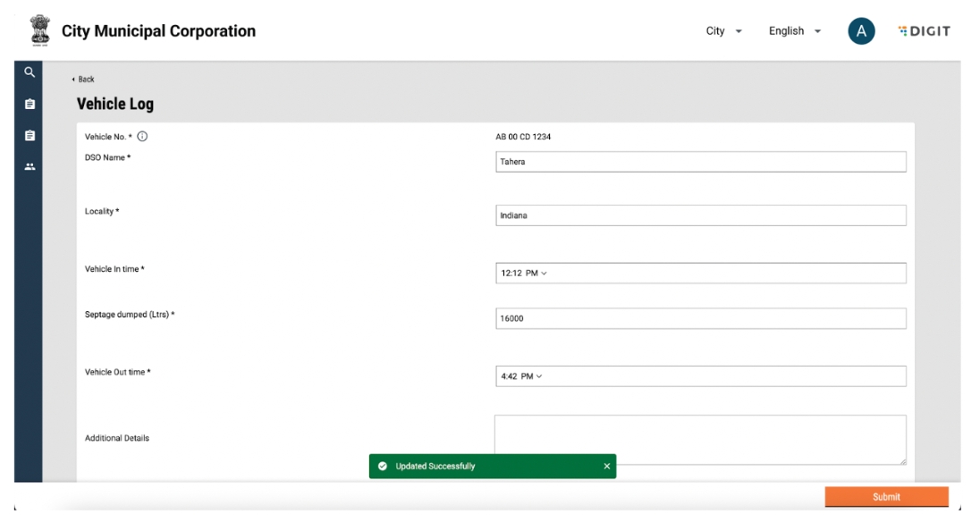
Task: Open the first clipboard icon below search
Action: point(30,104)
